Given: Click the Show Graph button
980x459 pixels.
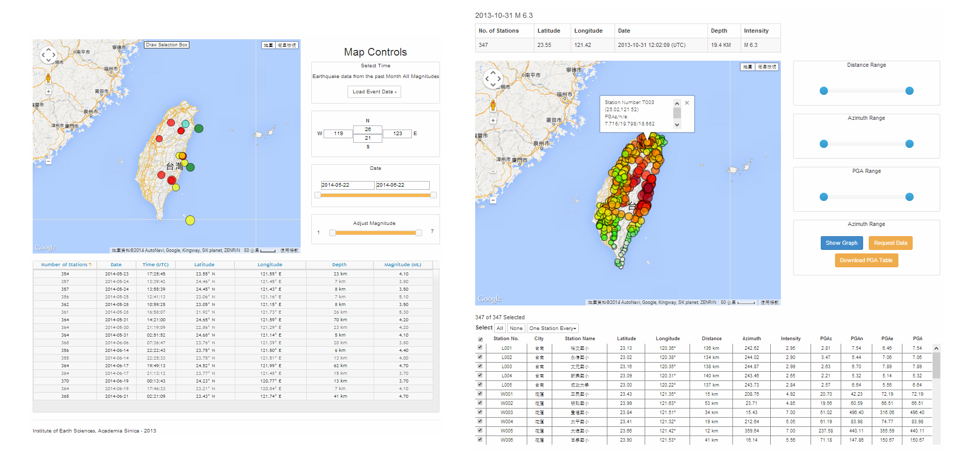Looking at the screenshot, I should pos(842,243).
